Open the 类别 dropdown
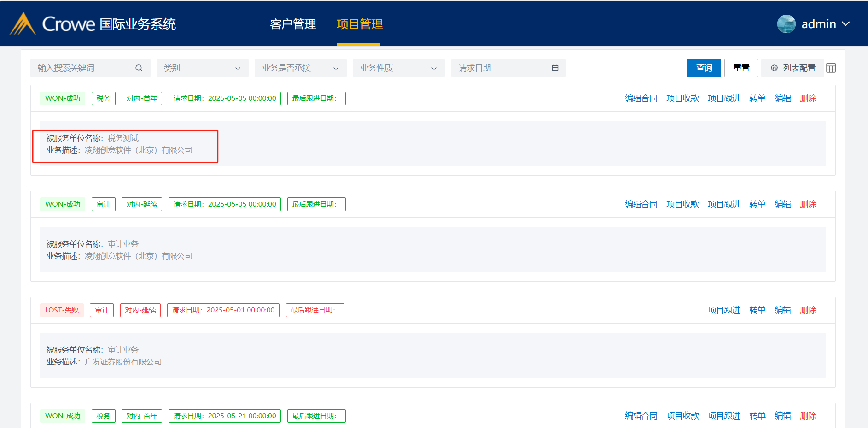The height and width of the screenshot is (428, 868). (203, 68)
